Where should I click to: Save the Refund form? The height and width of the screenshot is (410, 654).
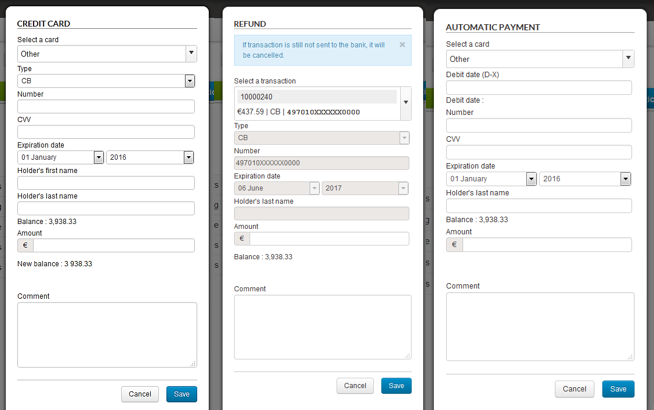(396, 385)
